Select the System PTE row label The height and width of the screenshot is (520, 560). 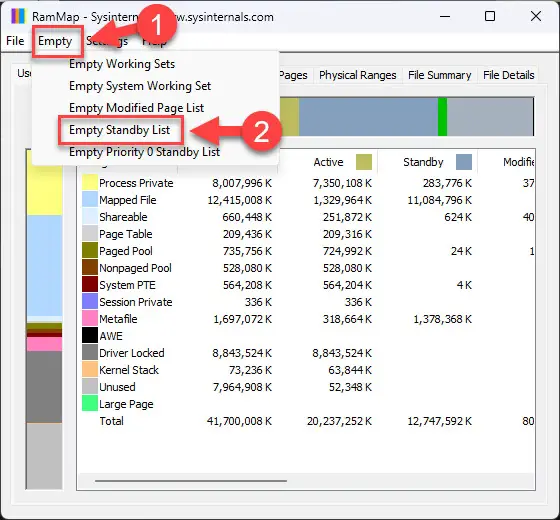[x=127, y=285]
